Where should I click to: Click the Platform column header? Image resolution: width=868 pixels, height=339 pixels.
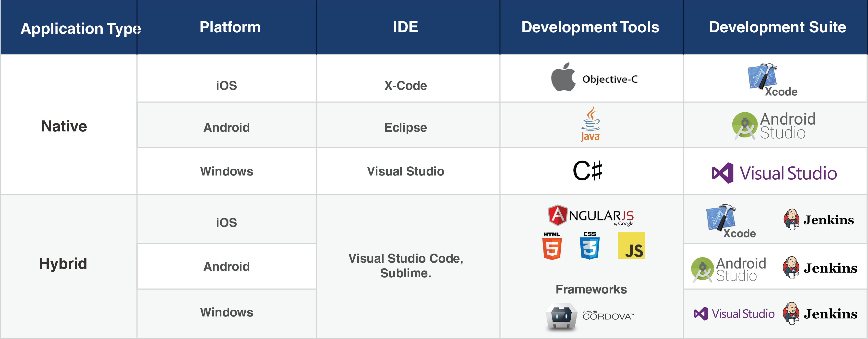point(227,27)
